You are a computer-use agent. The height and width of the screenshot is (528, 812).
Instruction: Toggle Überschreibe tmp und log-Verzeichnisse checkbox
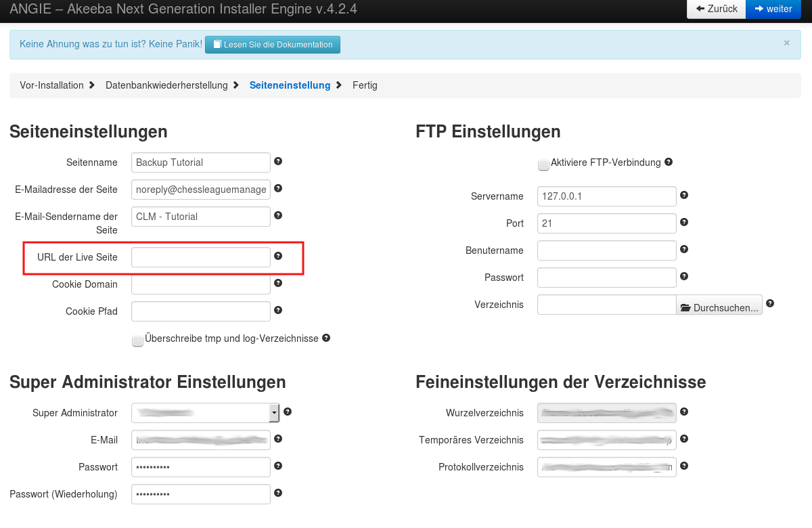[x=137, y=340]
